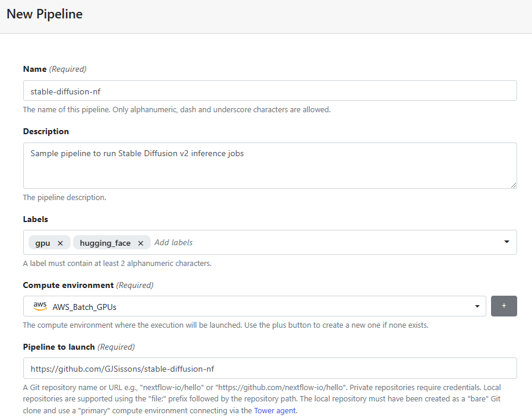
Task: Expand the Labels dropdown arrow
Action: pyautogui.click(x=506, y=242)
